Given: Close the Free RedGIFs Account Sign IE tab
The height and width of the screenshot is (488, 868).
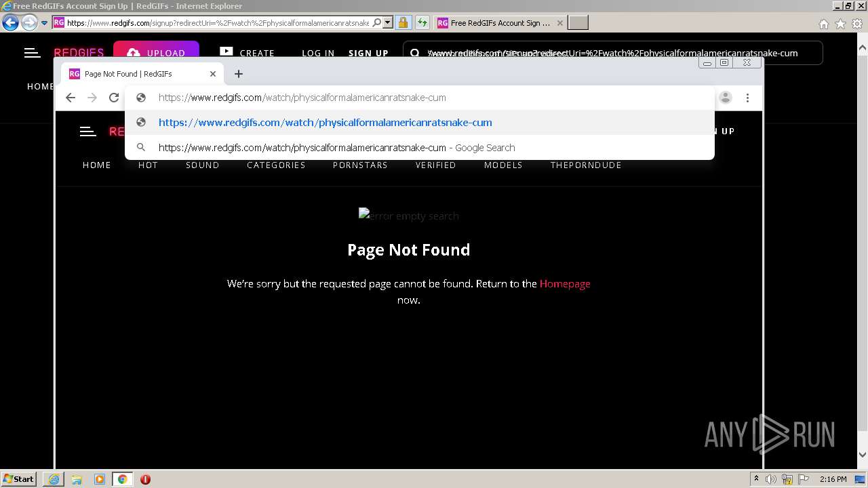Looking at the screenshot, I should 560,22.
